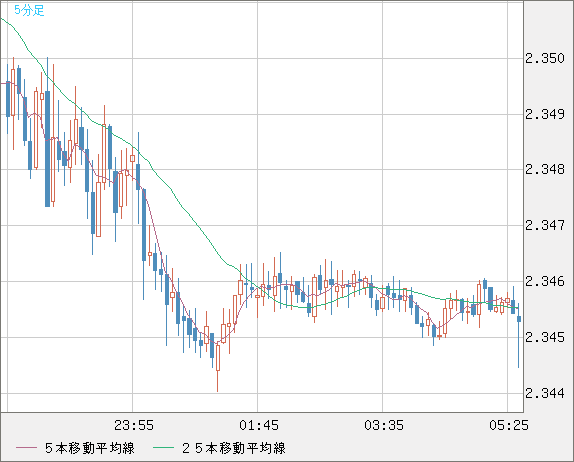The height and width of the screenshot is (462, 574).
Task: Click the purple line swatch in legend
Action: (x=26, y=448)
